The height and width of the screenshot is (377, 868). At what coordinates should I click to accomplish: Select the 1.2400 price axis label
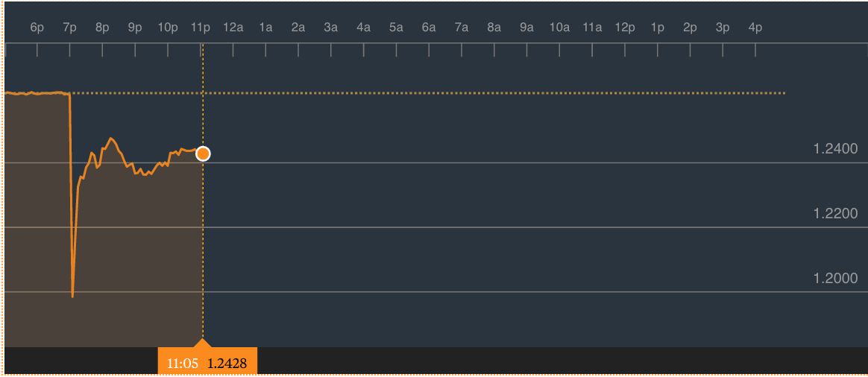[x=835, y=149]
